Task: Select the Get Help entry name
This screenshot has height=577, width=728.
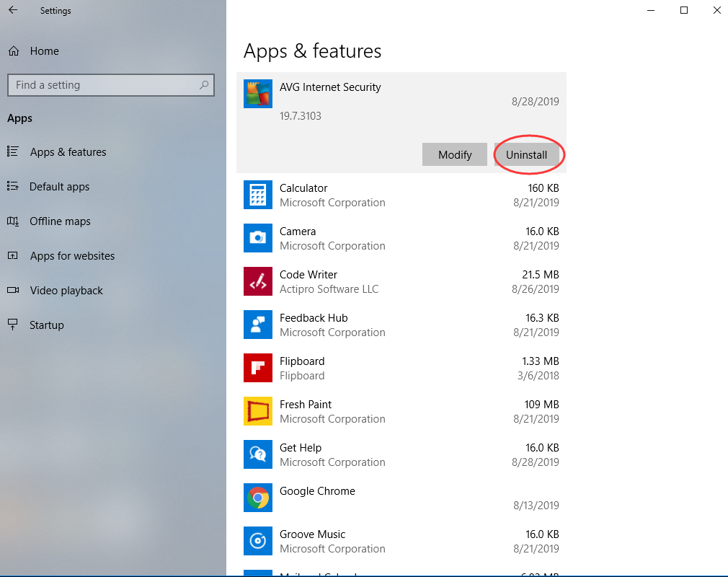Action: click(x=301, y=448)
